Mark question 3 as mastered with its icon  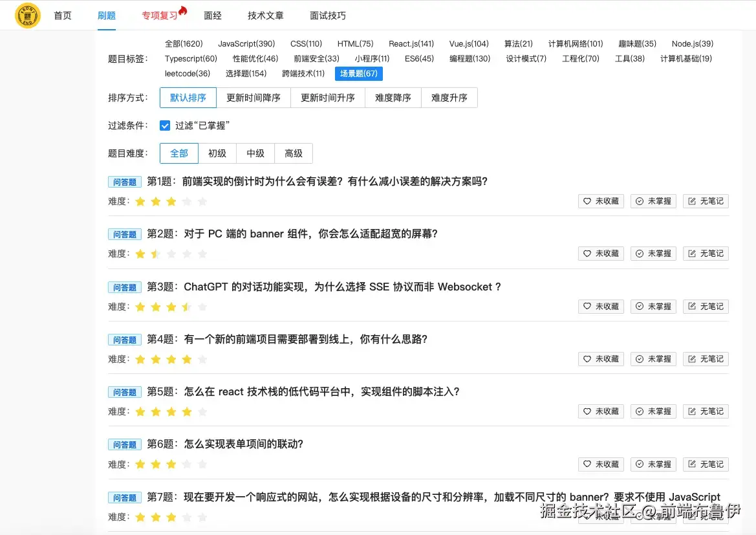point(640,306)
